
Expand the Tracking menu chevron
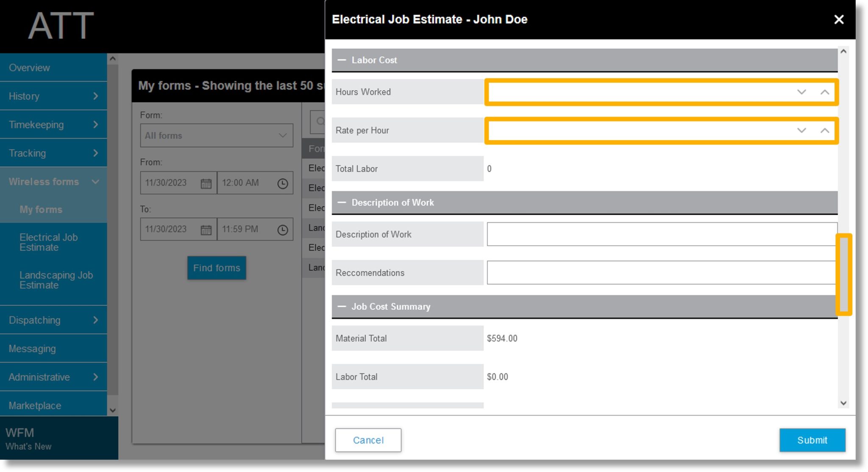pos(95,153)
